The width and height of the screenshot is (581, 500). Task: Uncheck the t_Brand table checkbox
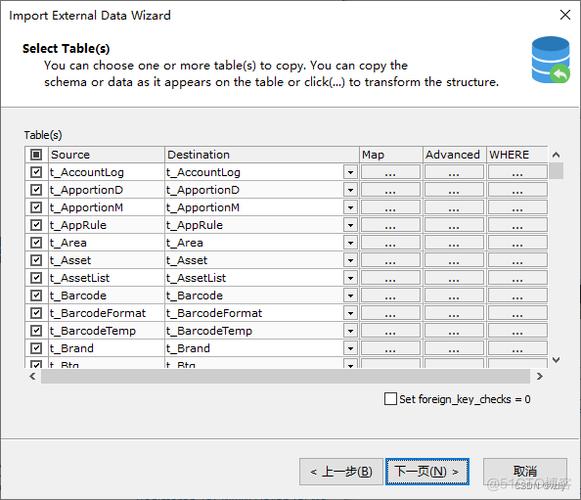click(36, 348)
